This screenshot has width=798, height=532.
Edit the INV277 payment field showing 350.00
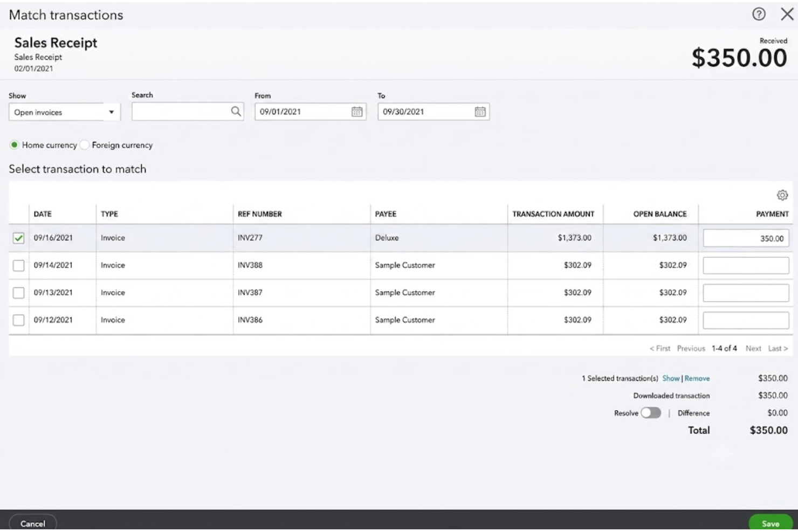pos(746,238)
